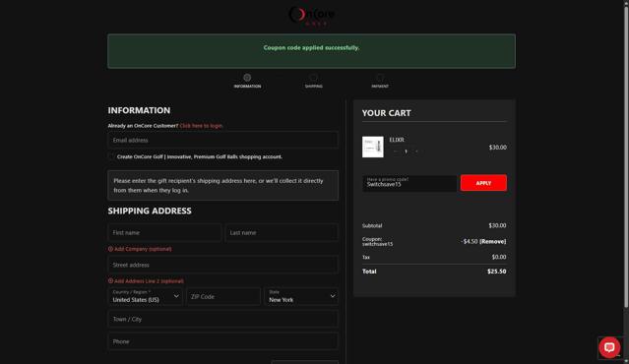Click the ELIXR product thumbnail
The image size is (629, 364).
[373, 147]
